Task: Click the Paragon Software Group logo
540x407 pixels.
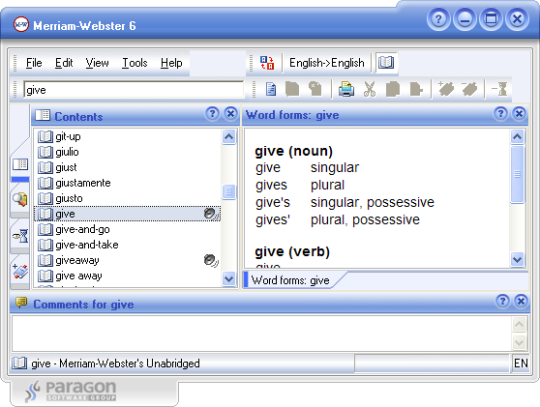Action: coord(71,391)
